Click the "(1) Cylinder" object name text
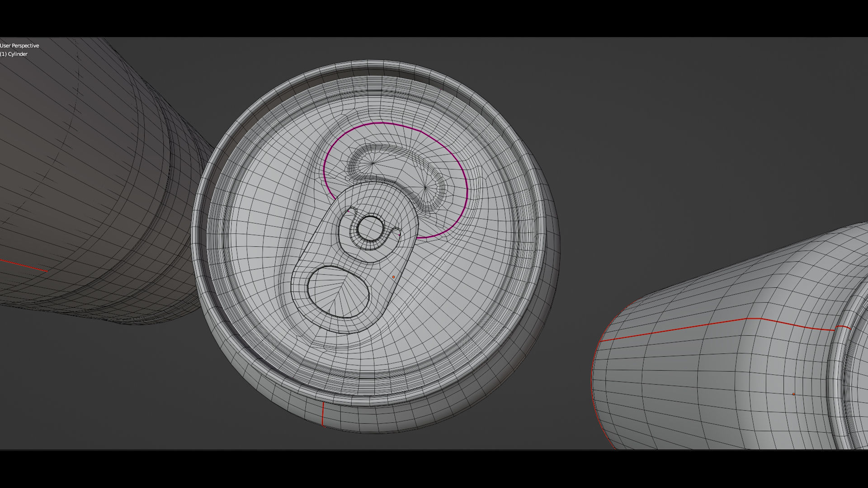This screenshot has height=488, width=868. coord(14,54)
